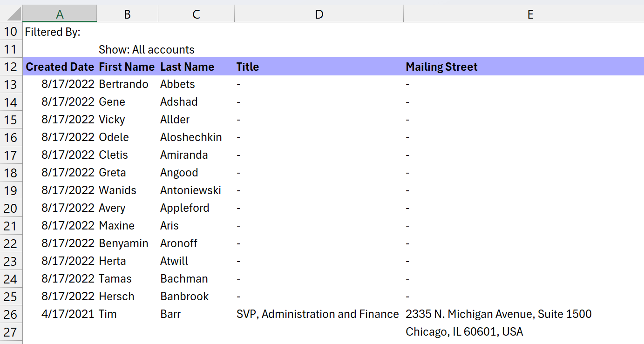Click the SVP, Administration and Finance cell

tap(319, 314)
